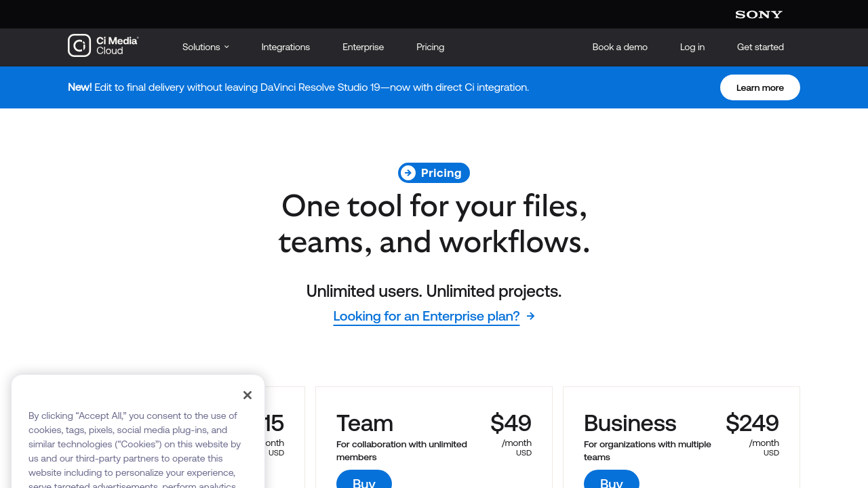This screenshot has height=488, width=868.
Task: Select Pricing in the navigation bar
Action: click(x=430, y=47)
